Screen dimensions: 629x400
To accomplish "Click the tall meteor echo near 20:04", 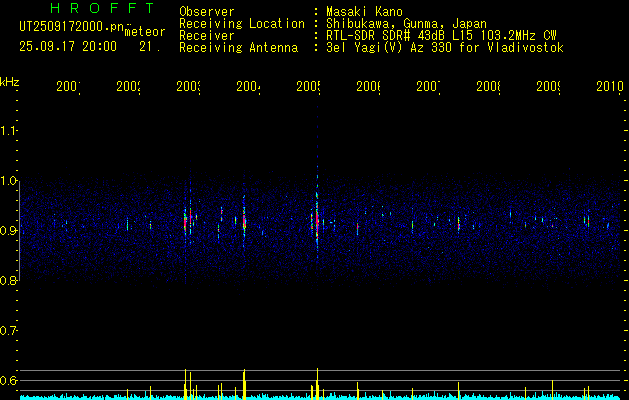I will 244,219.
